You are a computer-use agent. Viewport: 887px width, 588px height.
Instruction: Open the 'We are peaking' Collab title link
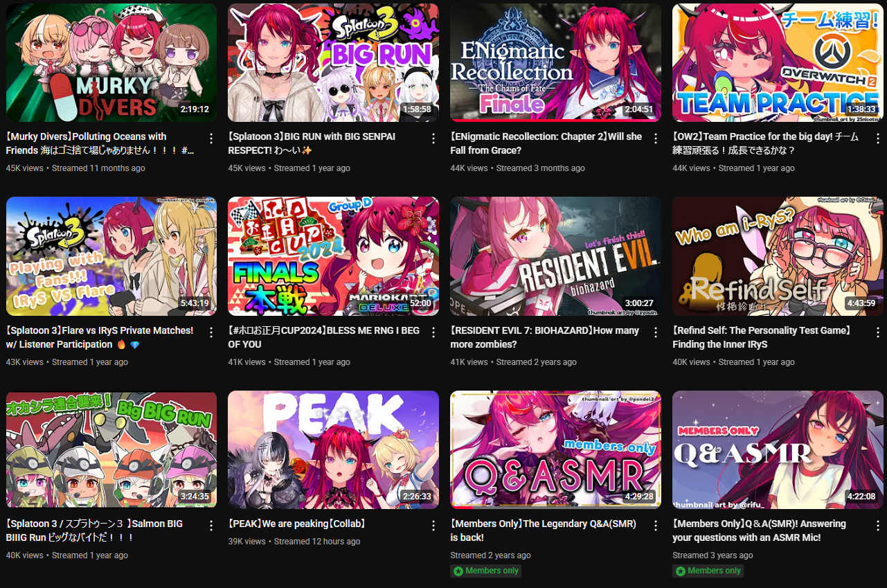tap(298, 524)
